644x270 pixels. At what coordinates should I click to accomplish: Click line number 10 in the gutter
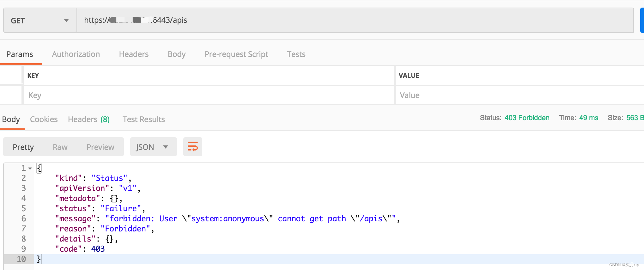[21, 259]
